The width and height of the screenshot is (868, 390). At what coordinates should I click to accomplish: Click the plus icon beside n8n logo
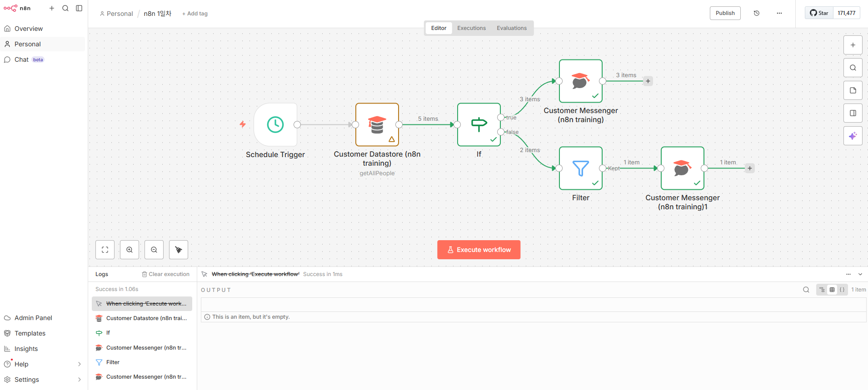coord(52,8)
